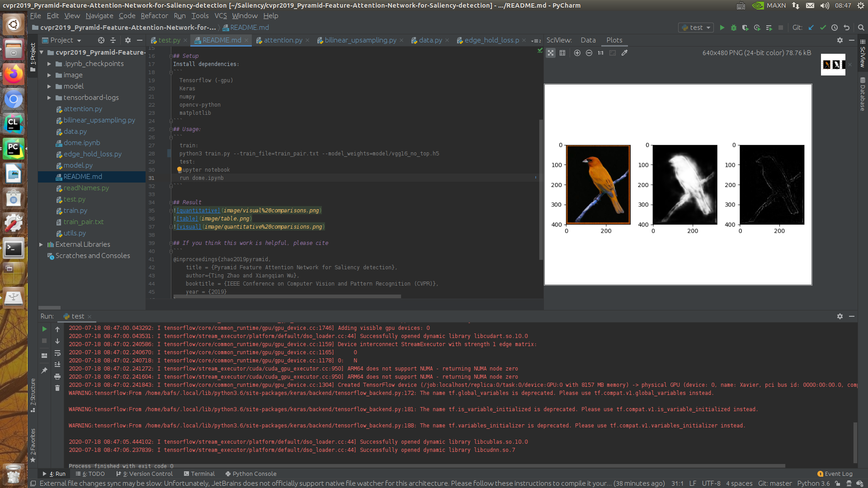Viewport: 868px width, 488px height.
Task: Set plot to actual 1:1 size
Action: click(600, 53)
